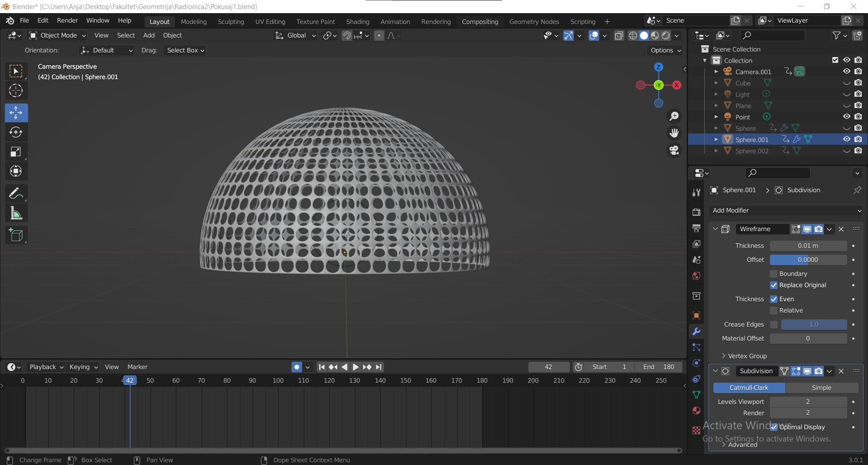
Task: Select the Measure tool
Action: pos(16,213)
